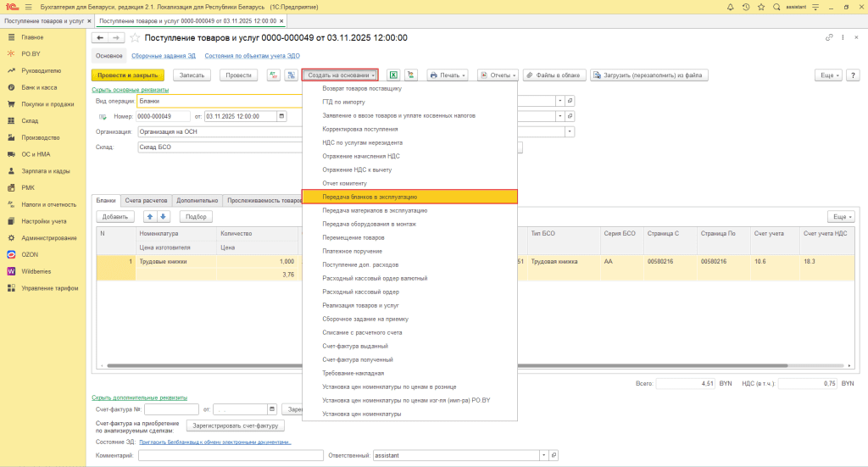868x467 pixels.
Task: Click the Скрыть основные реквизиты link
Action: (130, 89)
